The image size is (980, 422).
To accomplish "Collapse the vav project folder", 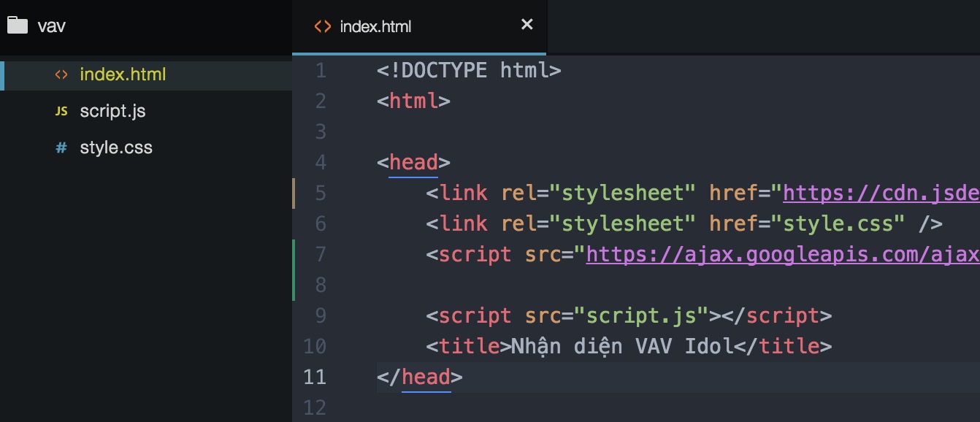I will [x=52, y=26].
